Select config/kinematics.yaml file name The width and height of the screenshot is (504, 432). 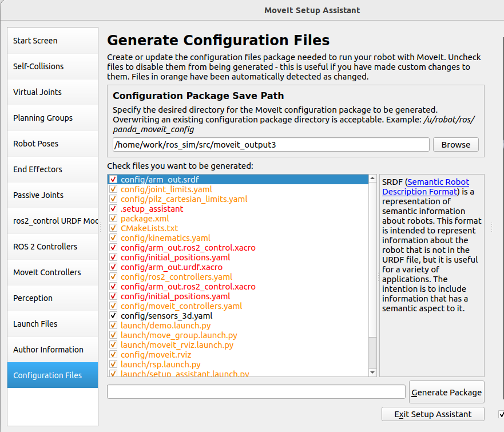(165, 237)
